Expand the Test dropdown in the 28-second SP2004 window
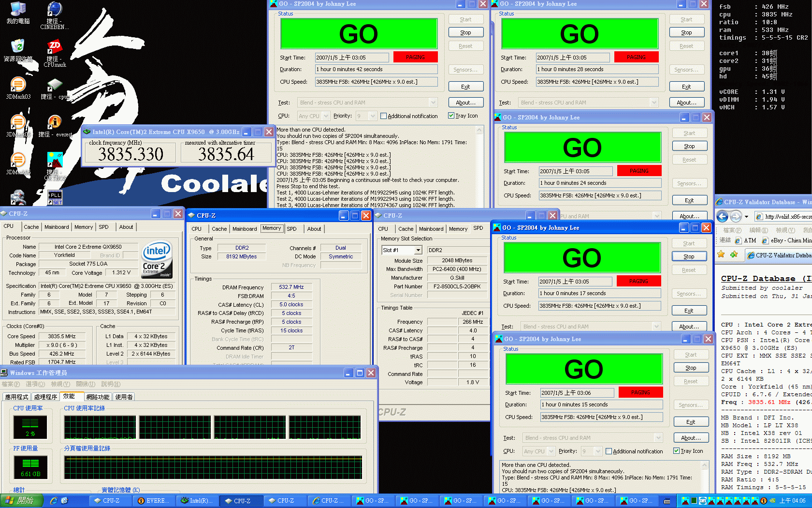Viewport: 812px width, 508px height. pos(654,103)
